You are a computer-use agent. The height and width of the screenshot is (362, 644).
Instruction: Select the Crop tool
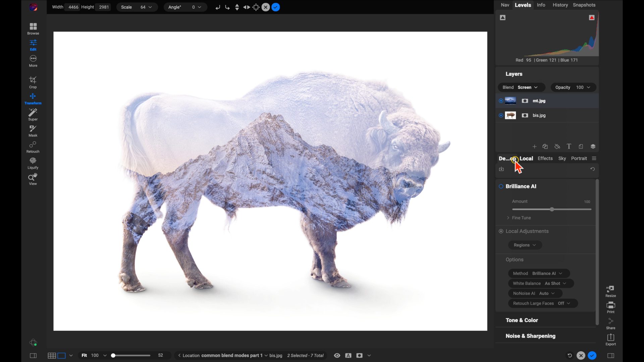click(33, 82)
